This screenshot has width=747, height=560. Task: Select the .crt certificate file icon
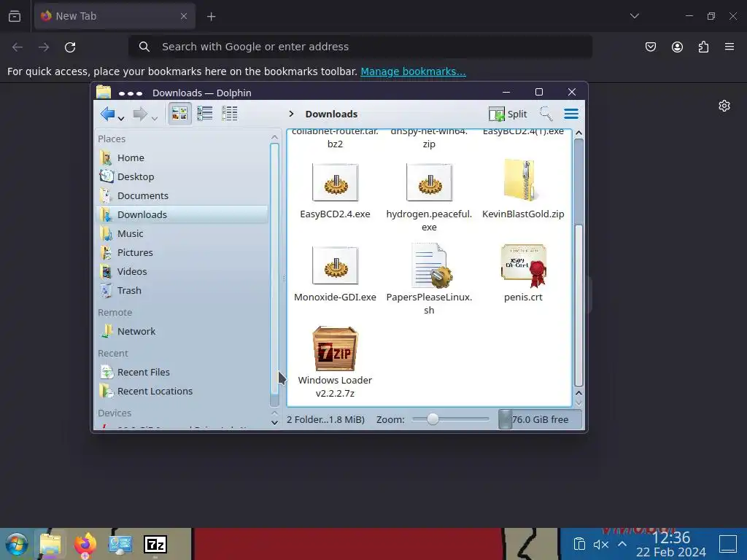click(524, 265)
